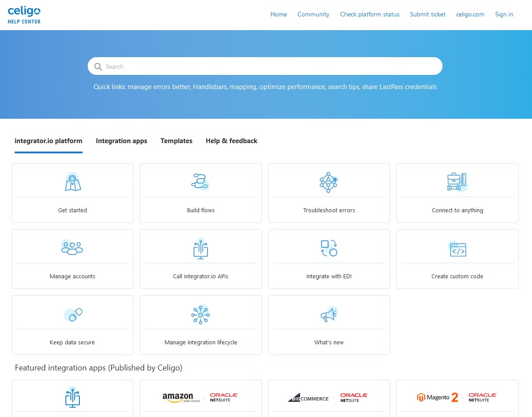The height and width of the screenshot is (417, 532).
Task: Click the Manage integration lifecycle icon
Action: (x=200, y=315)
